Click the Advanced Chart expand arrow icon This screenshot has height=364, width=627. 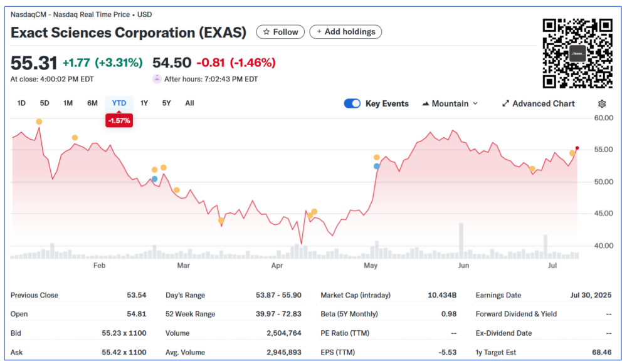[x=505, y=103]
